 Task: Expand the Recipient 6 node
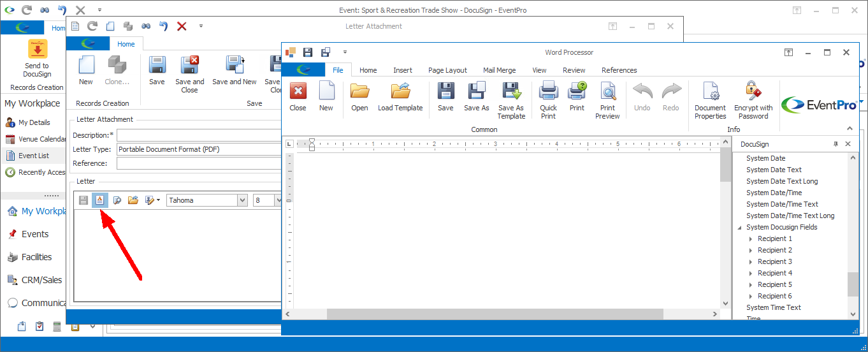coord(751,296)
